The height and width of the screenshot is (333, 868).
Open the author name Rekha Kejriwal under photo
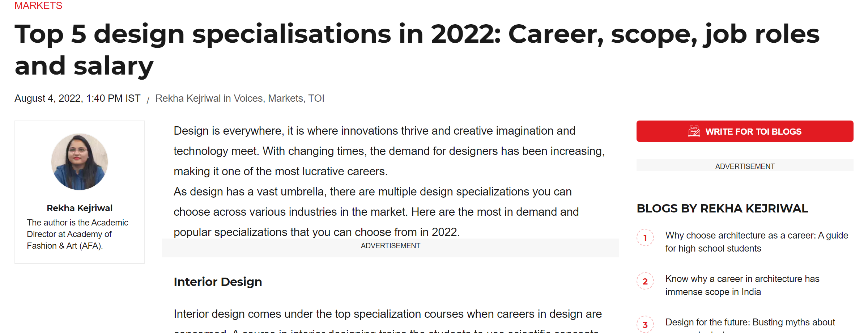click(80, 208)
